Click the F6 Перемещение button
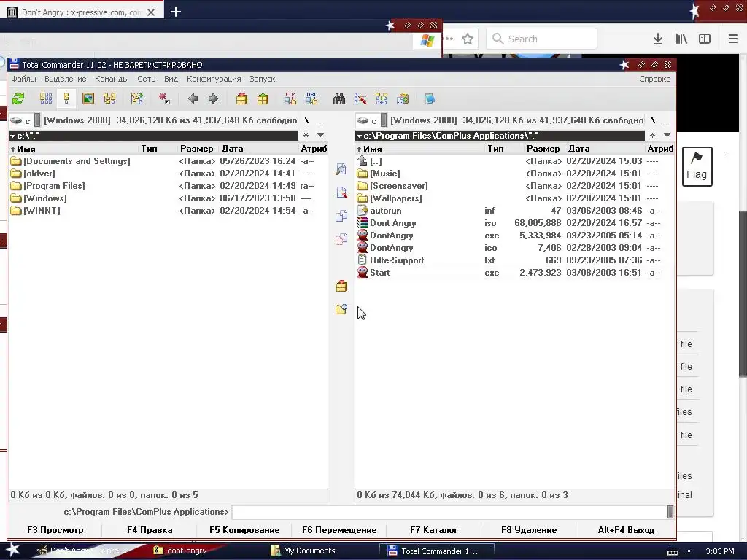The height and width of the screenshot is (560, 747). [x=339, y=530]
